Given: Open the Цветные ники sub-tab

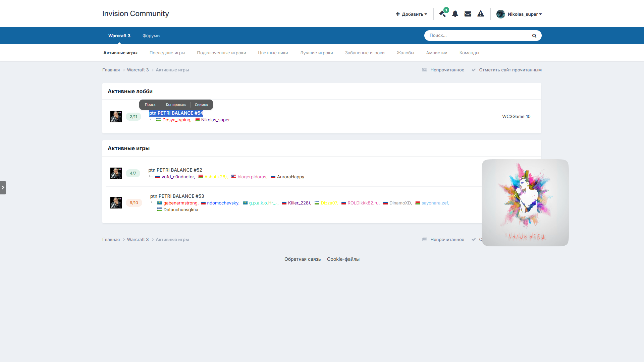Looking at the screenshot, I should click(x=273, y=53).
